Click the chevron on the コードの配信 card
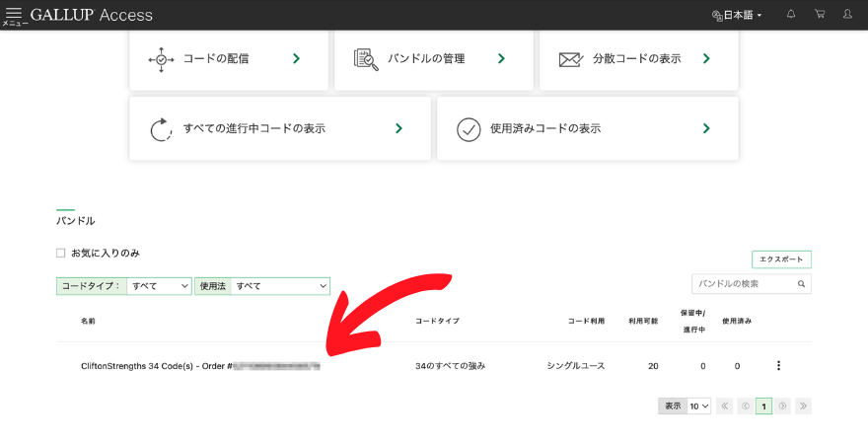Image resolution: width=868 pixels, height=444 pixels. pyautogui.click(x=297, y=58)
